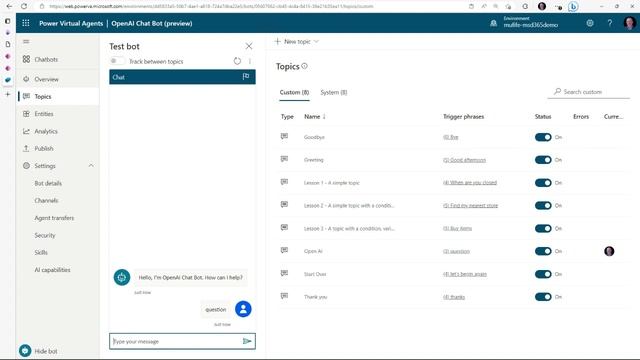
Task: Toggle Track between topics switch
Action: point(116,61)
